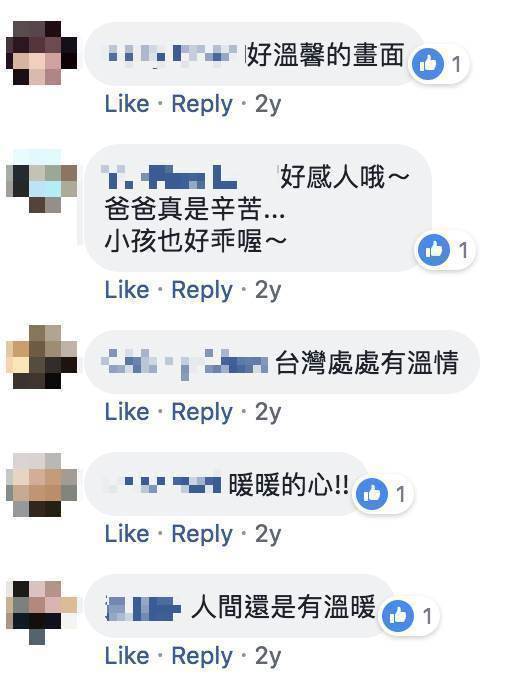Like the 暖暖的心 comment
The width and height of the screenshot is (506, 682).
[x=127, y=533]
